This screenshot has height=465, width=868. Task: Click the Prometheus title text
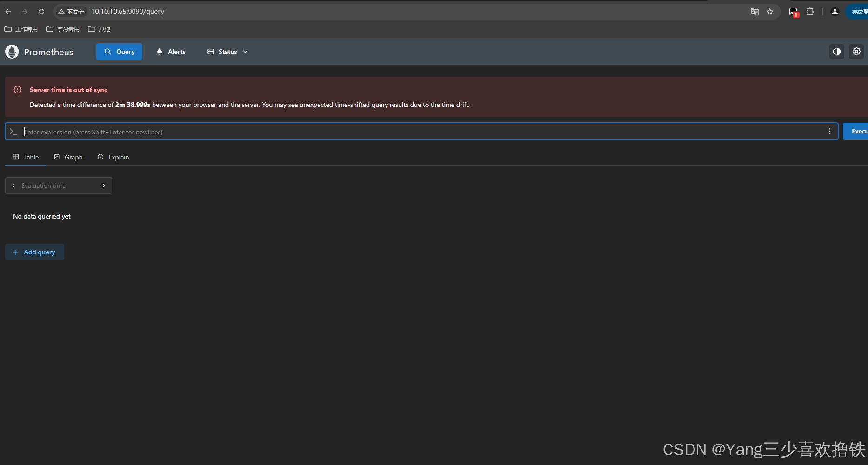[48, 52]
